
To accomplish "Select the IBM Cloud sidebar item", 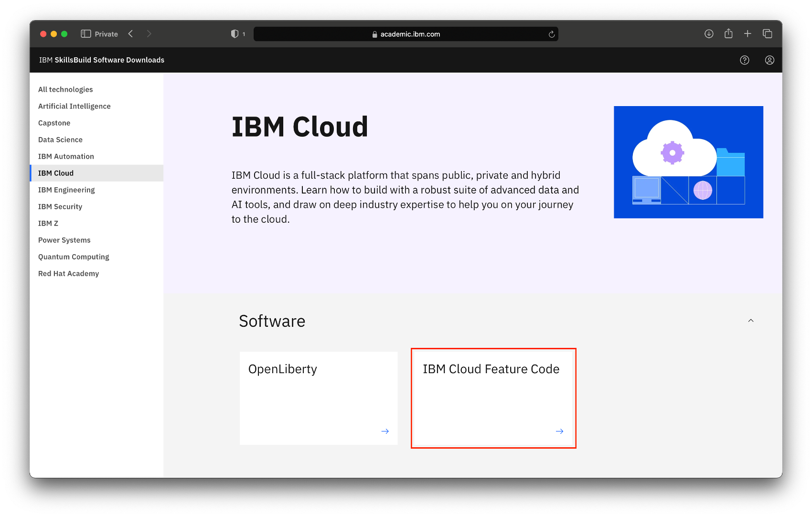I will point(96,173).
